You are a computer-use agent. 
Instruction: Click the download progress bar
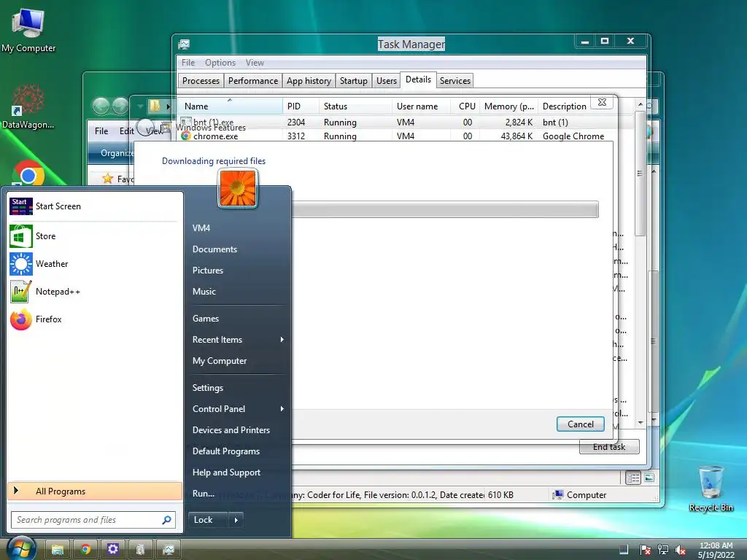tap(445, 209)
